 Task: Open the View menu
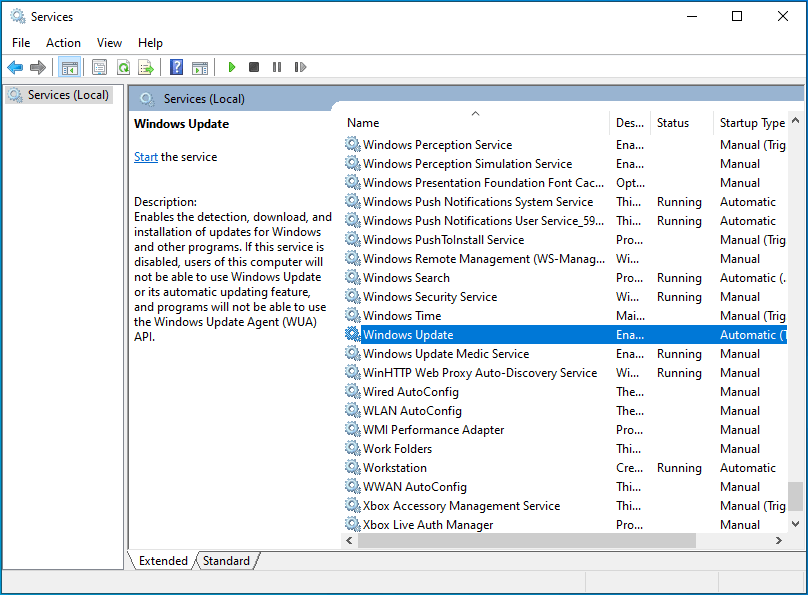click(109, 43)
